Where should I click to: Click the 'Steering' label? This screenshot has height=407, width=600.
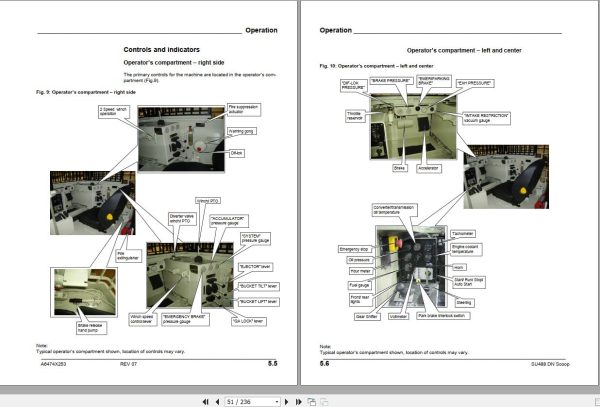coord(464,303)
